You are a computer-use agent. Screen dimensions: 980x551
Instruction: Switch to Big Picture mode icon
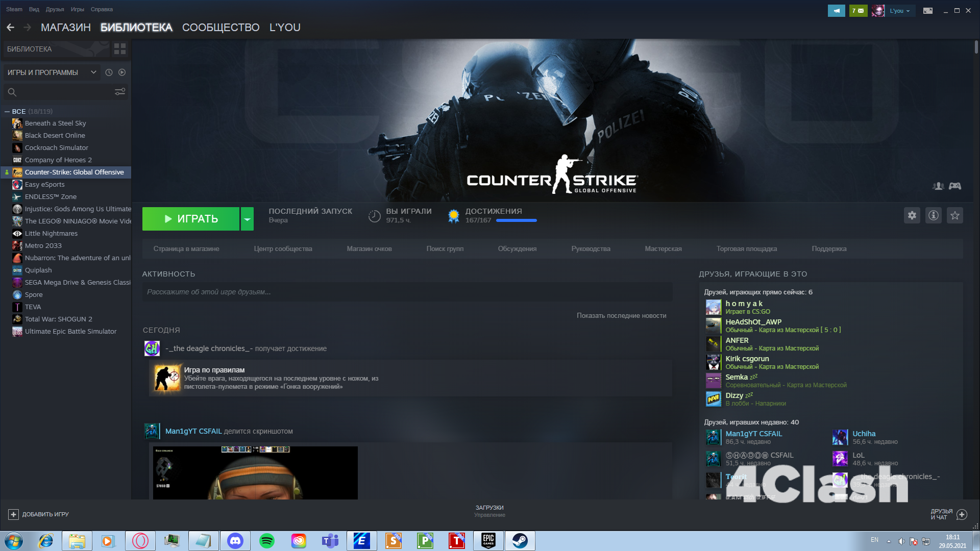pos(928,11)
